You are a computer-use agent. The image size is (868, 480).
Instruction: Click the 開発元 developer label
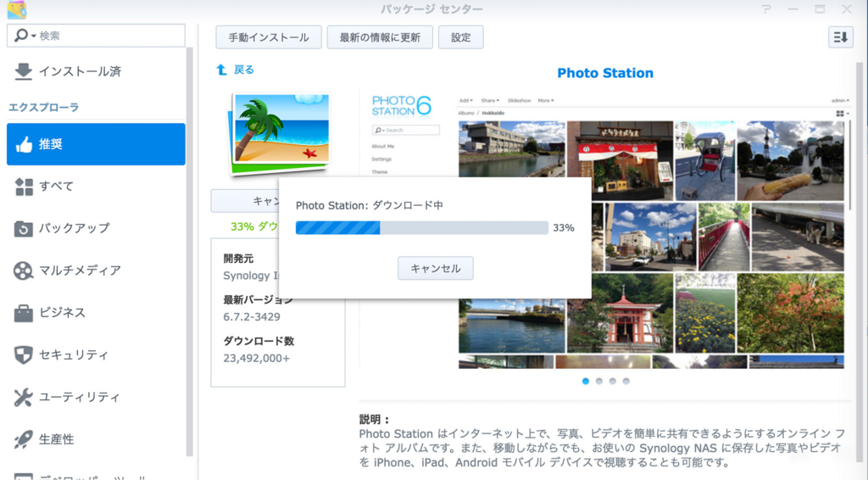pos(238,259)
